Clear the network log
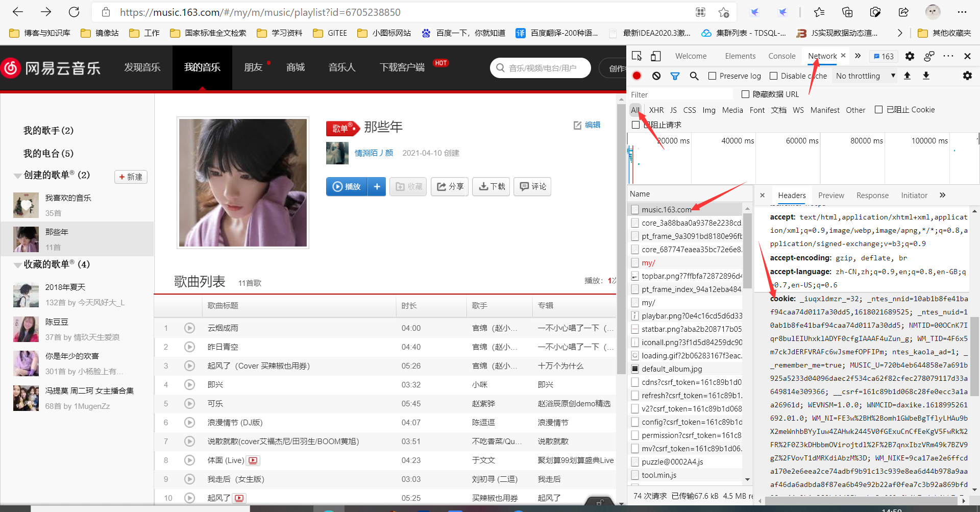 point(656,76)
